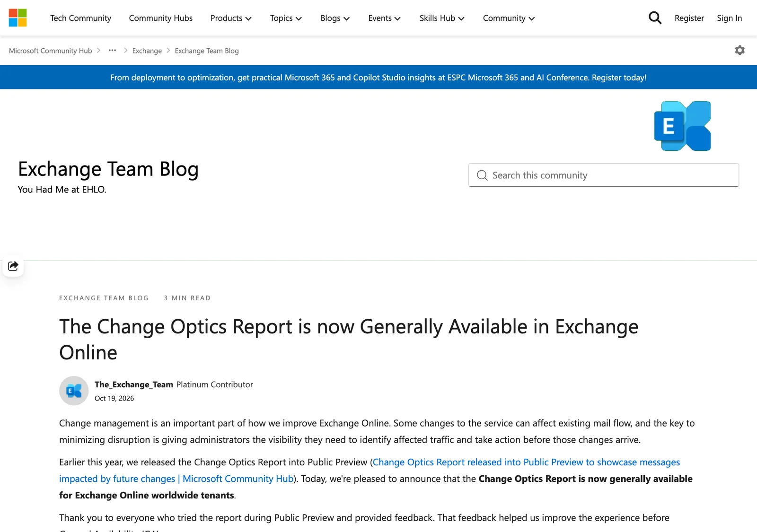Image resolution: width=757 pixels, height=532 pixels.
Task: Click the large Exchange logo icon
Action: pyautogui.click(x=682, y=126)
